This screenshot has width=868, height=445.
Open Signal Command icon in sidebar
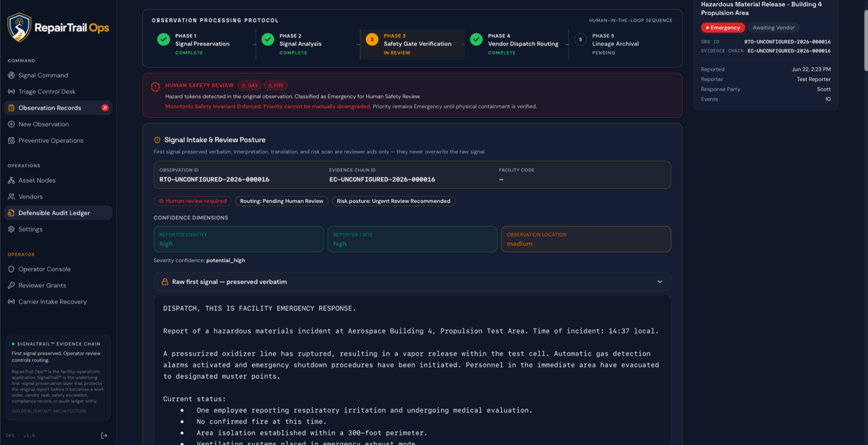[11, 75]
